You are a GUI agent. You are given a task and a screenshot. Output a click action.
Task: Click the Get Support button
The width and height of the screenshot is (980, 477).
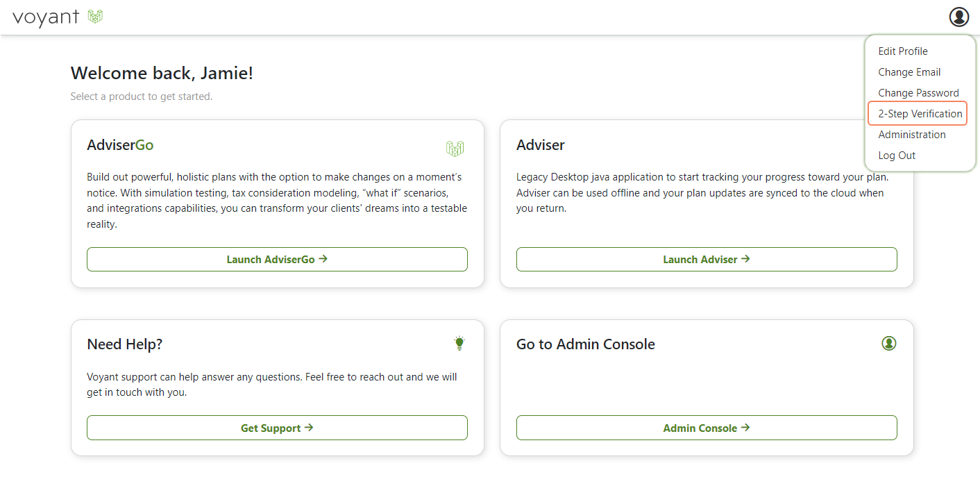tap(277, 428)
